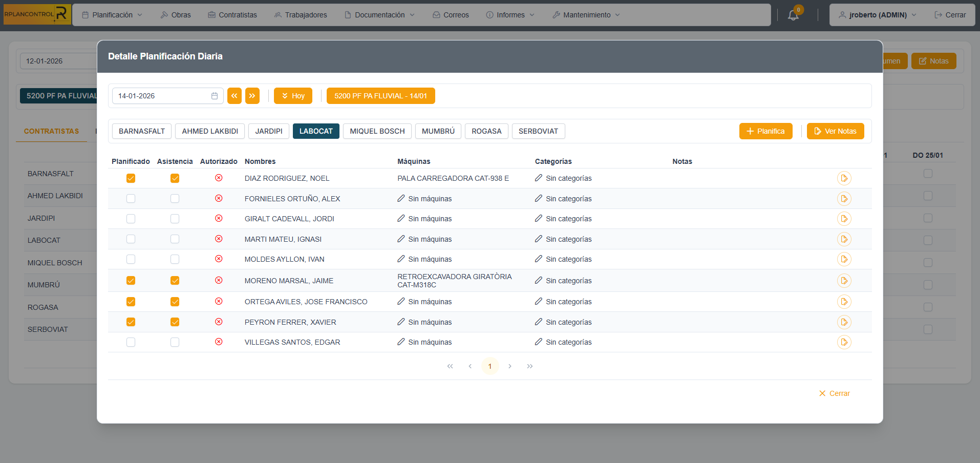
Task: Click the notification bell icon
Action: coord(793,15)
